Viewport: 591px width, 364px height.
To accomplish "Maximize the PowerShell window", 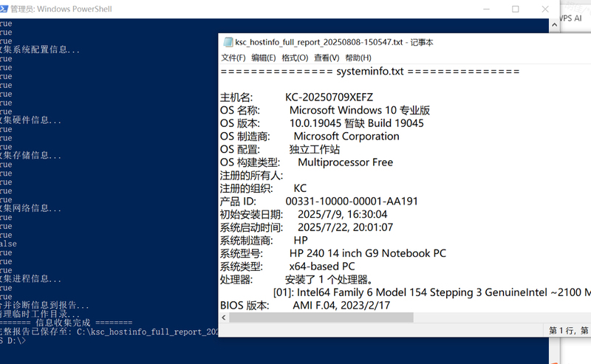I will (x=515, y=9).
